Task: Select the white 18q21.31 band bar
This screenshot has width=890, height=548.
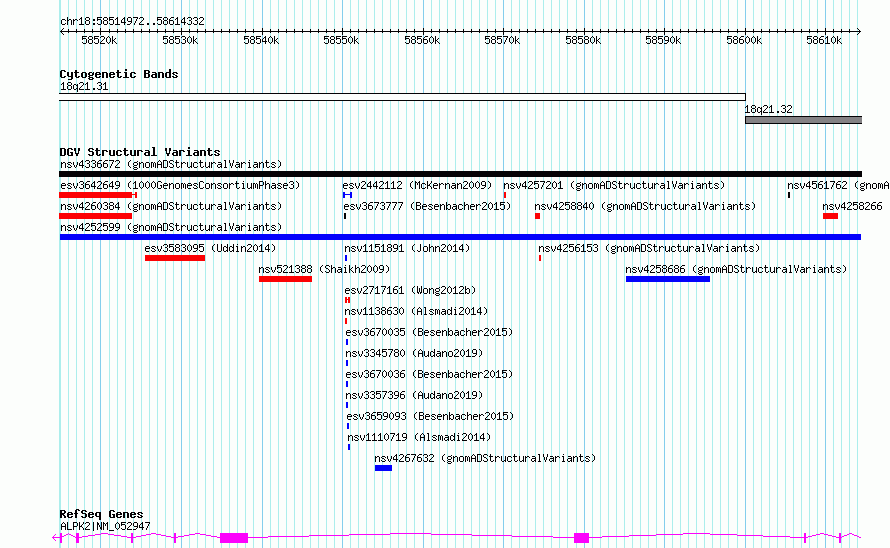Action: (402, 97)
